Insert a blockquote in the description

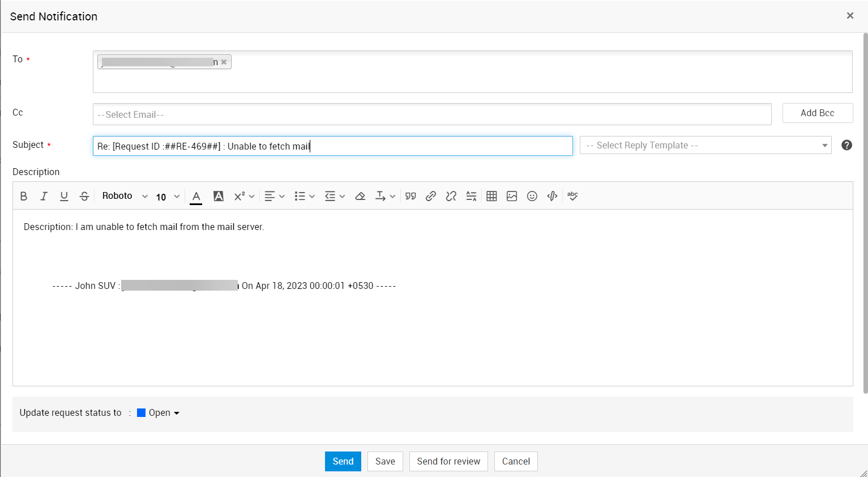coord(411,196)
